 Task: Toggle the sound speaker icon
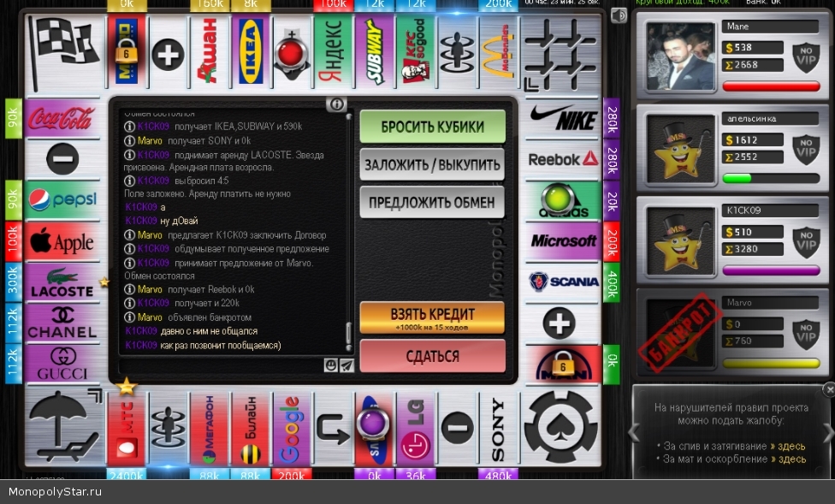tap(619, 16)
